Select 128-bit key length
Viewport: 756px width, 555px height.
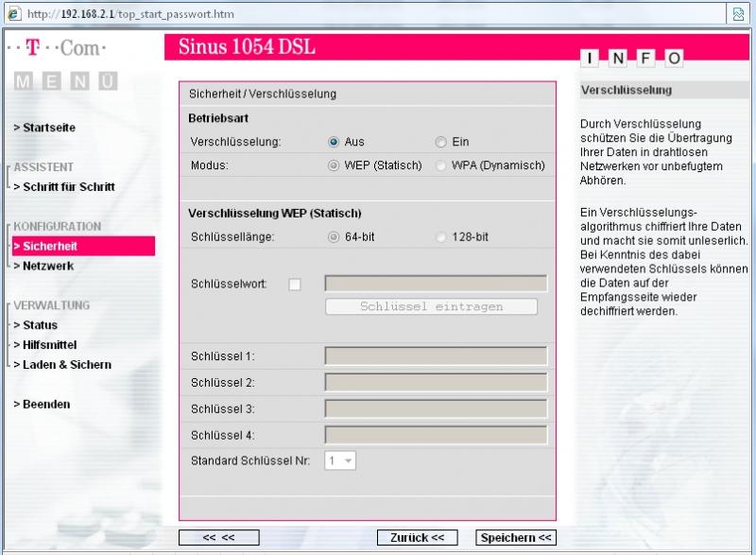click(x=440, y=236)
